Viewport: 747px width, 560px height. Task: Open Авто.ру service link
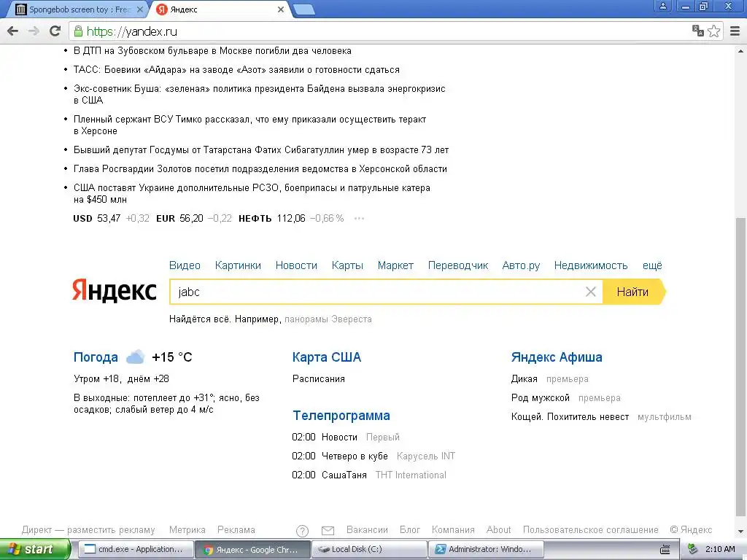pos(521,265)
